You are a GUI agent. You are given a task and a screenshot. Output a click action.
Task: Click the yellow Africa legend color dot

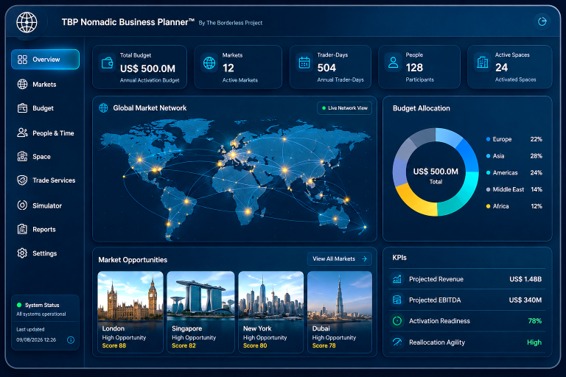click(x=488, y=206)
